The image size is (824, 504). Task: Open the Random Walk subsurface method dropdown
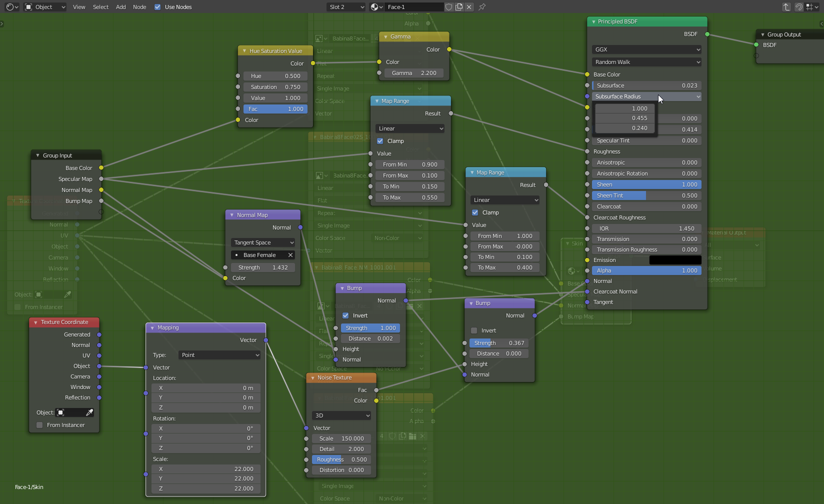[646, 62]
